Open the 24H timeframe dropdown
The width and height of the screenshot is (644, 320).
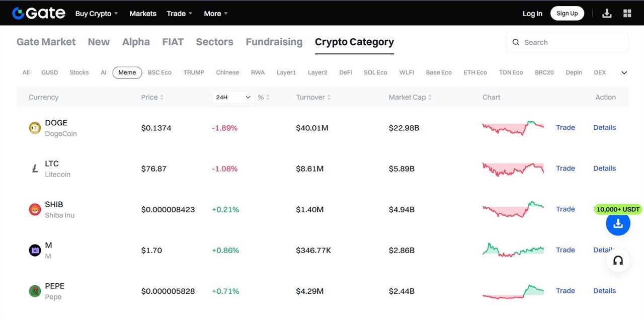(x=233, y=97)
